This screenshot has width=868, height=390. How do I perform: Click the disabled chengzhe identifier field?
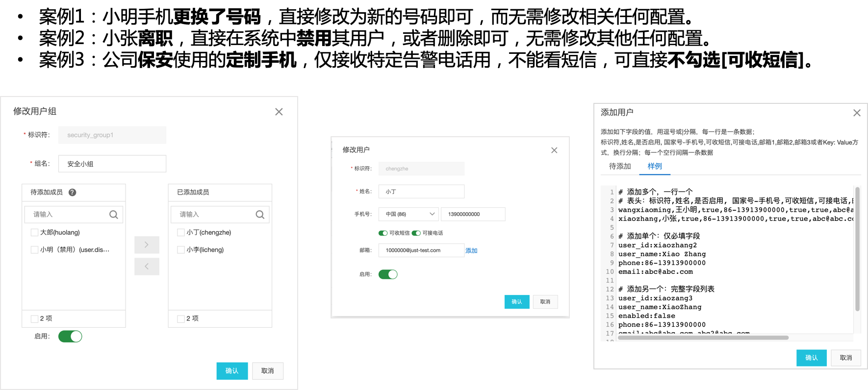(421, 169)
